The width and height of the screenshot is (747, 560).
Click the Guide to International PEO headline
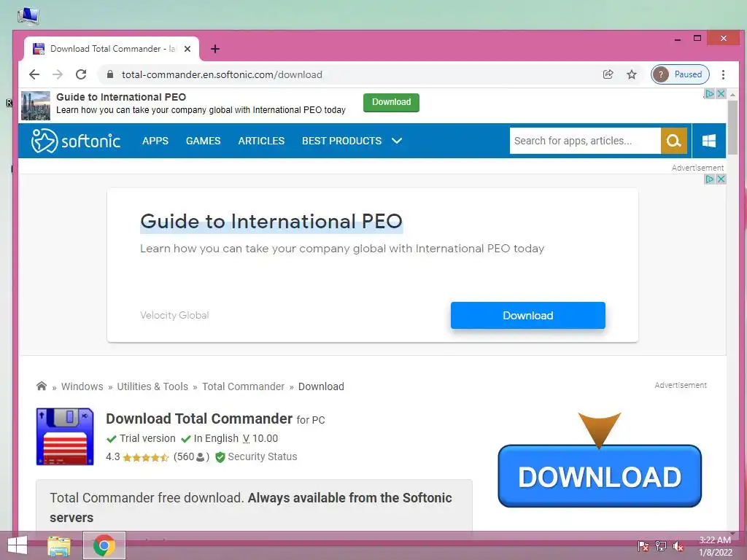pos(271,222)
